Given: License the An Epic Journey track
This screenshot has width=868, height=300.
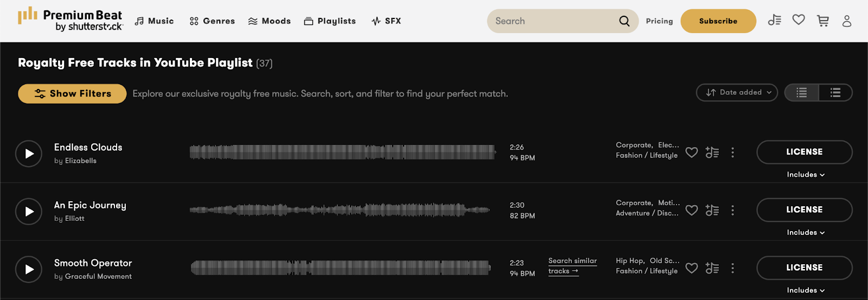Looking at the screenshot, I should point(805,210).
